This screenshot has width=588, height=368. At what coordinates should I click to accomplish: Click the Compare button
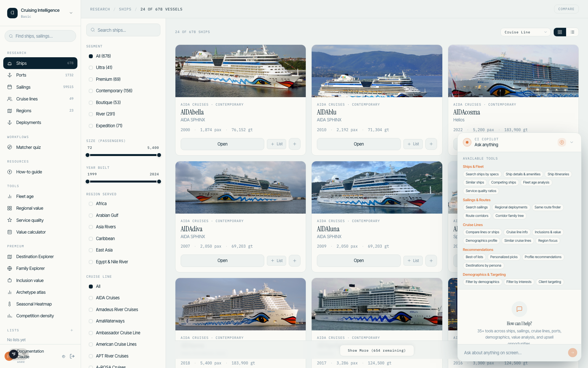coord(566,9)
